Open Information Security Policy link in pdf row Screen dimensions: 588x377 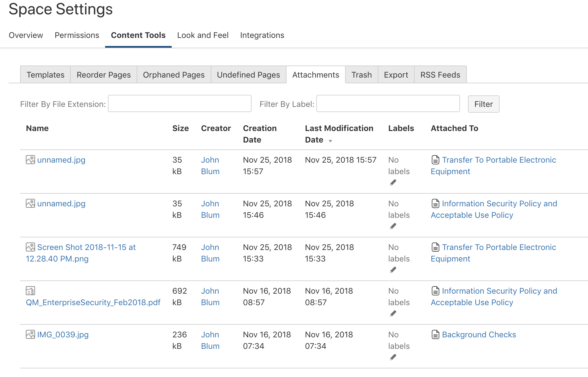pos(494,297)
